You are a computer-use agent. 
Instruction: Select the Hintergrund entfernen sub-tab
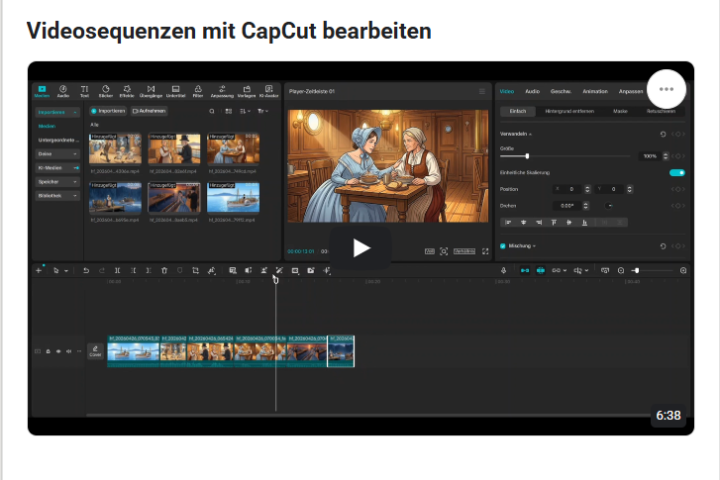pyautogui.click(x=569, y=111)
